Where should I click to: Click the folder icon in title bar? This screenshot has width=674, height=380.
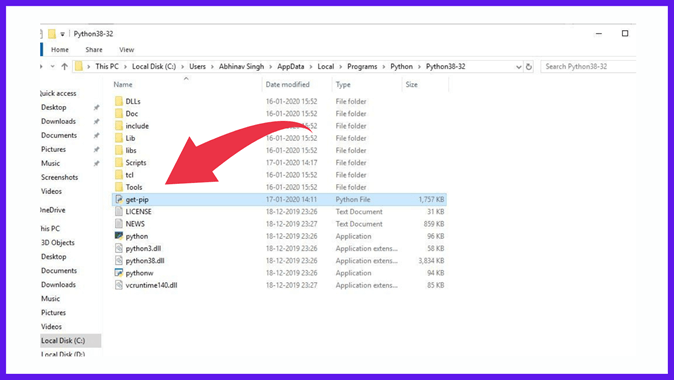click(x=52, y=34)
